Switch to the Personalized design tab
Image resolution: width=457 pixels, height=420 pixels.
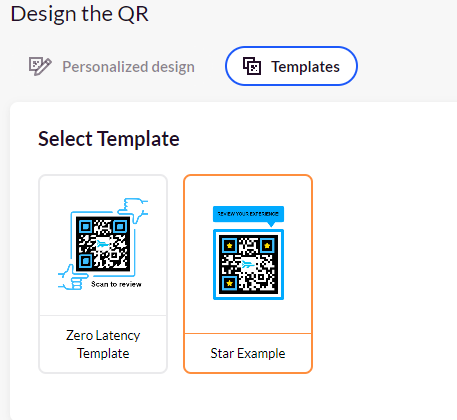(112, 66)
